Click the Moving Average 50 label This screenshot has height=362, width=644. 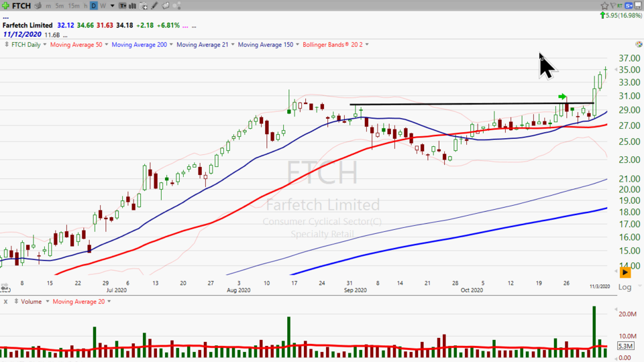(76, 45)
